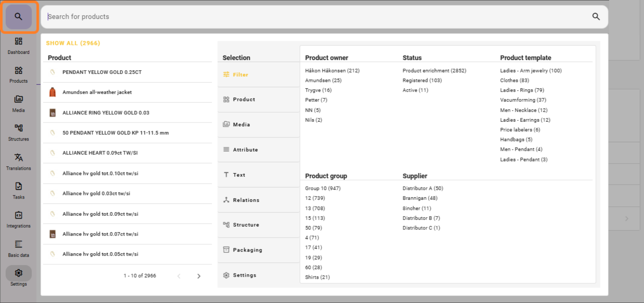This screenshot has height=303, width=644.
Task: Open Translations from the sidebar
Action: [x=18, y=162]
